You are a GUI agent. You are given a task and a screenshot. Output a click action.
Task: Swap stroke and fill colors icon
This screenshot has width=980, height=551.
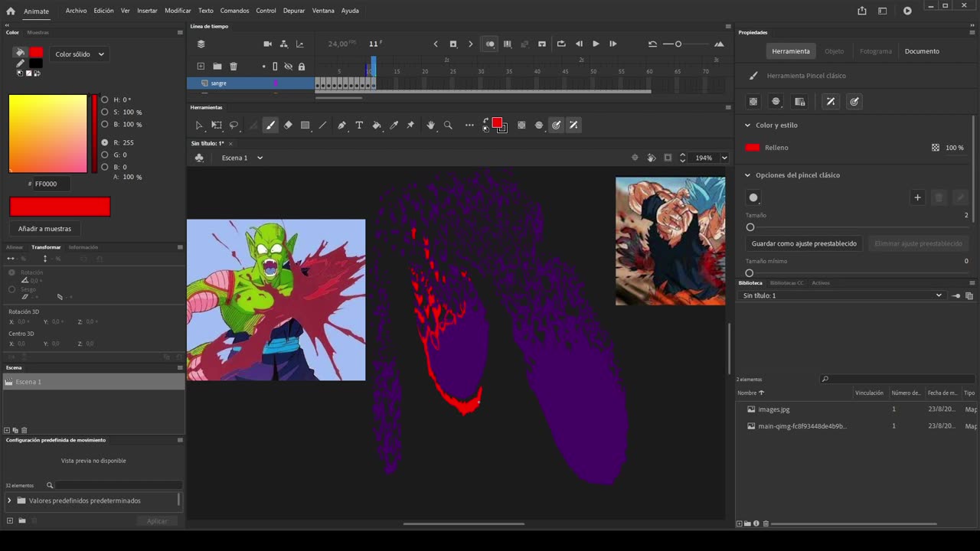click(485, 121)
